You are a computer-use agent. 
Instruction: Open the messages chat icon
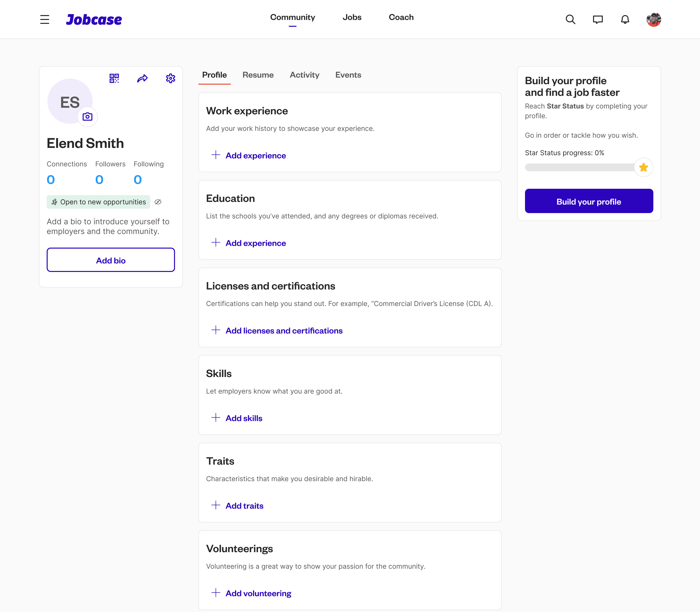point(598,19)
